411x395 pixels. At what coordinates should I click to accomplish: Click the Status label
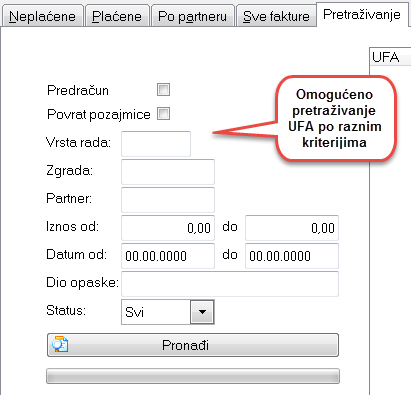pos(66,310)
